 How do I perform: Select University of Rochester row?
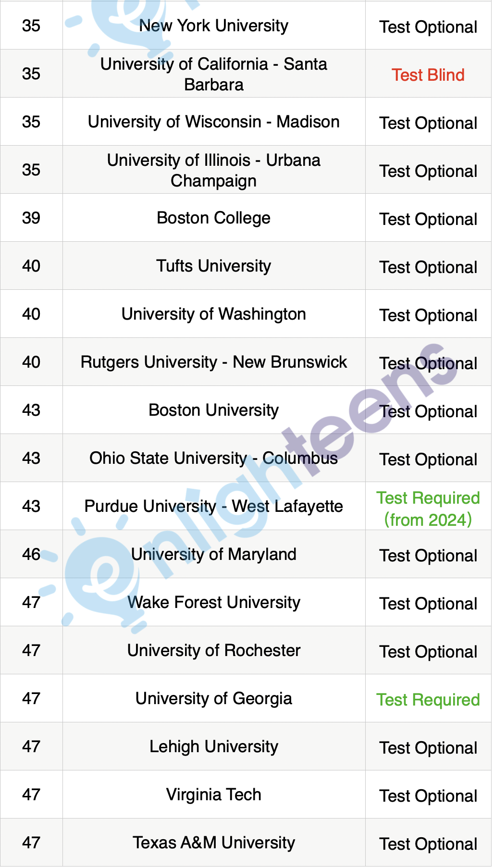pyautogui.click(x=246, y=650)
